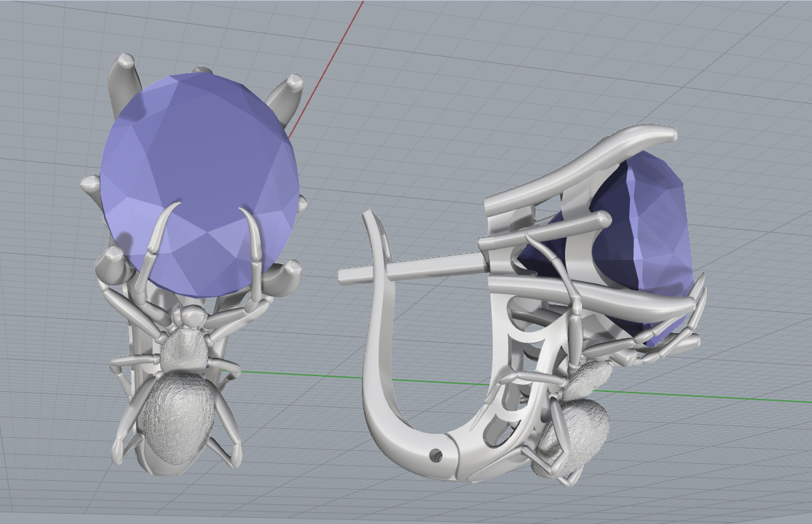Viewport: 812px width, 524px height.
Task: Select the straight earring post pin
Action: click(412, 267)
